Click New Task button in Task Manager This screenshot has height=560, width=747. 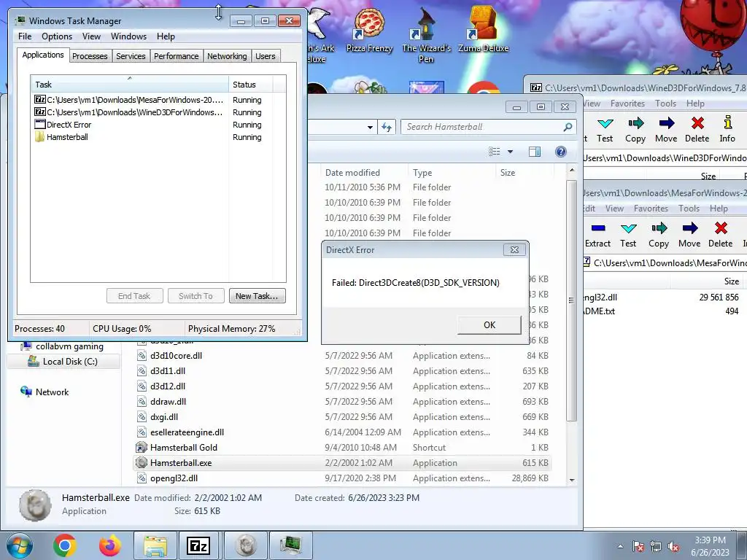click(x=257, y=296)
